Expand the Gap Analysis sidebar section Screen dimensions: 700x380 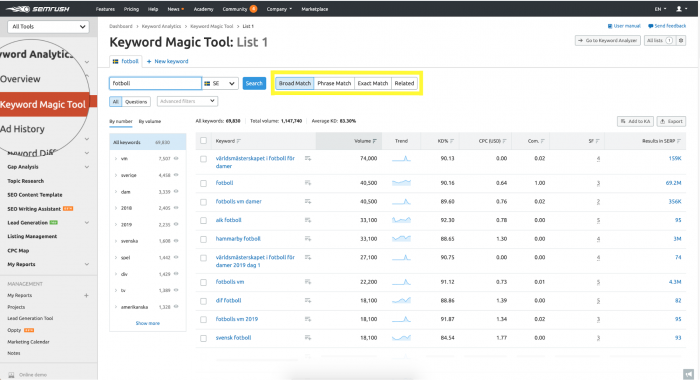point(87,167)
